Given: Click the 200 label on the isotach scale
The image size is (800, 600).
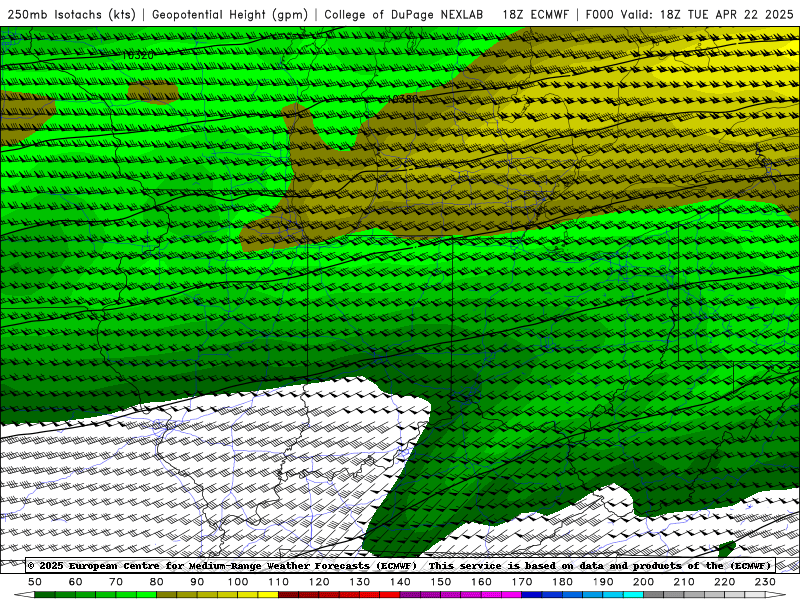Looking at the screenshot, I should [643, 582].
